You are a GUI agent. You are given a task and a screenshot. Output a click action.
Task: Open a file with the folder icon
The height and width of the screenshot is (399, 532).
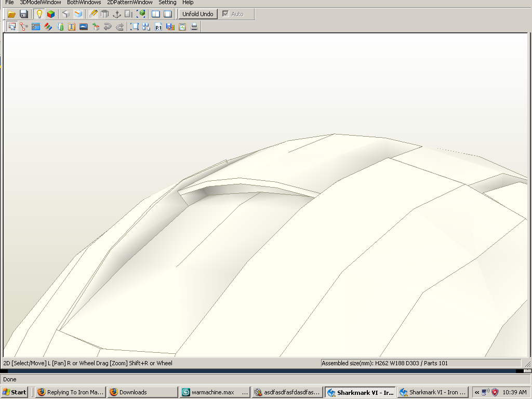coord(11,14)
